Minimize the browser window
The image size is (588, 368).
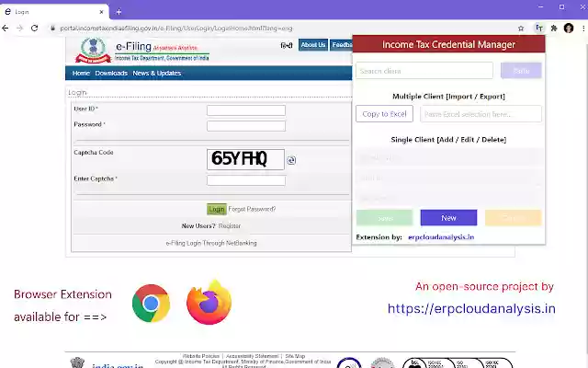click(x=540, y=6)
